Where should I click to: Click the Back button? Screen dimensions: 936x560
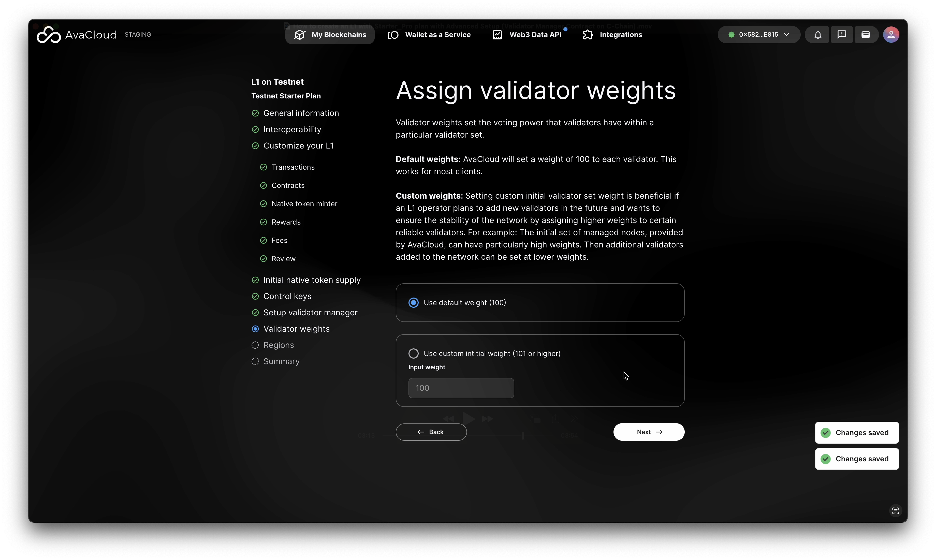click(x=431, y=432)
